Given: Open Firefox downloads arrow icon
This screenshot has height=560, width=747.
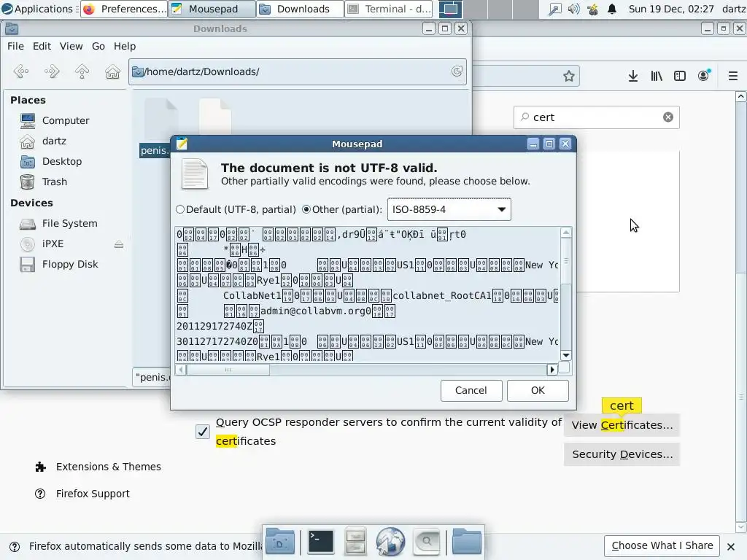Looking at the screenshot, I should [632, 76].
